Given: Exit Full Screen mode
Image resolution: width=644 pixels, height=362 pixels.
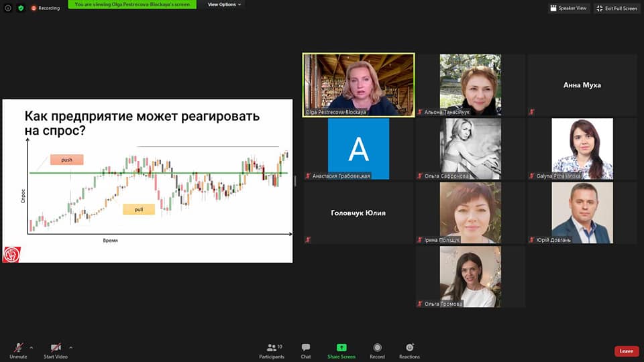Looking at the screenshot, I should pos(616,8).
